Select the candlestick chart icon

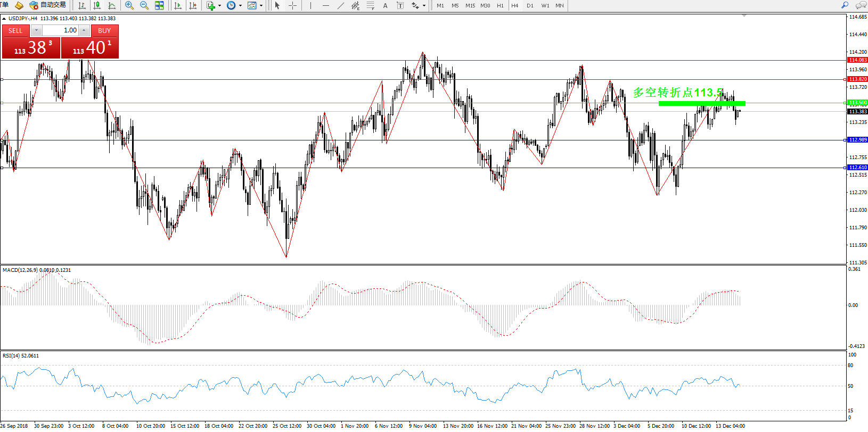coord(97,5)
